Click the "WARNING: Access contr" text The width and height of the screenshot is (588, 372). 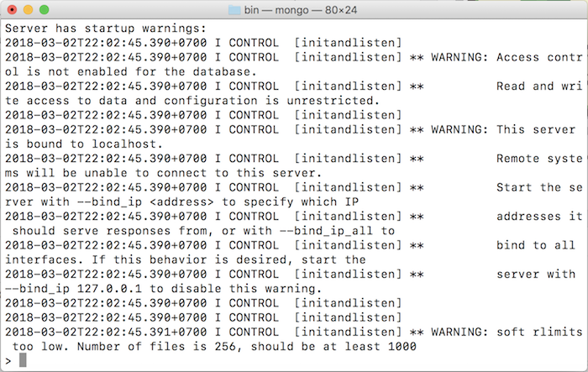[507, 57]
